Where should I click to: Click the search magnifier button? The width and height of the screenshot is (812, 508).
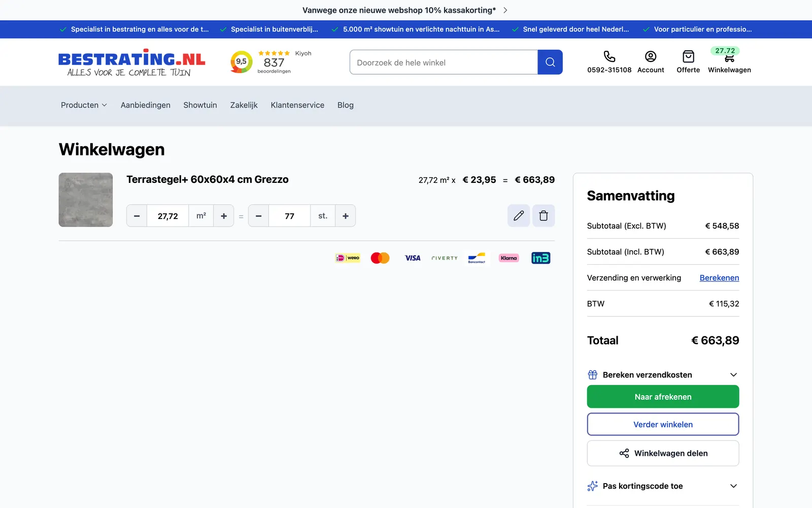(550, 62)
